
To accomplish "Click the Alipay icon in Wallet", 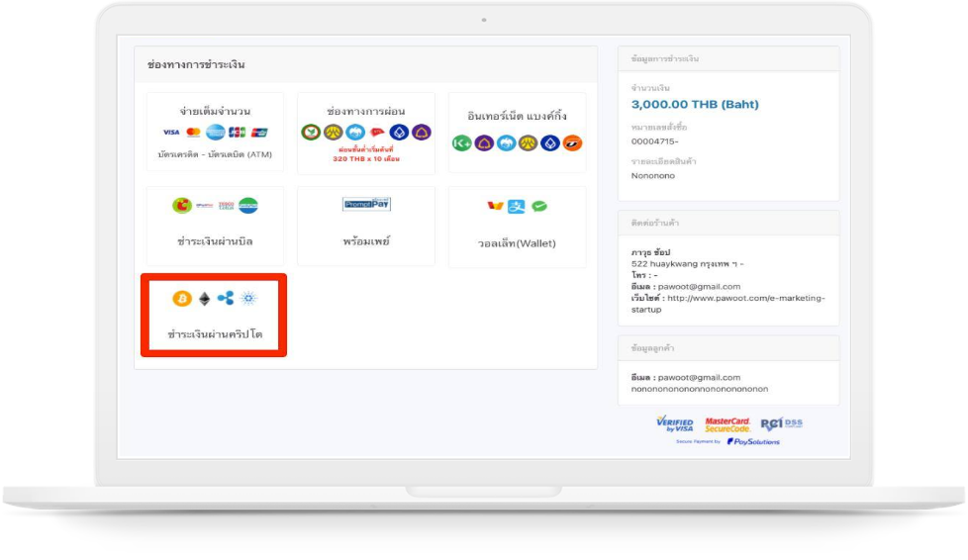I will (517, 207).
